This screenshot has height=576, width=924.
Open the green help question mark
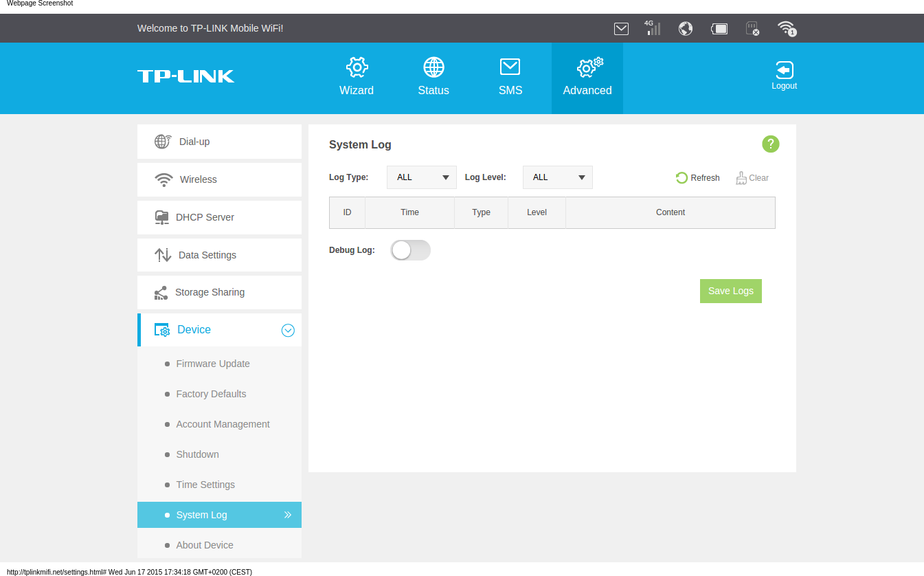click(770, 144)
